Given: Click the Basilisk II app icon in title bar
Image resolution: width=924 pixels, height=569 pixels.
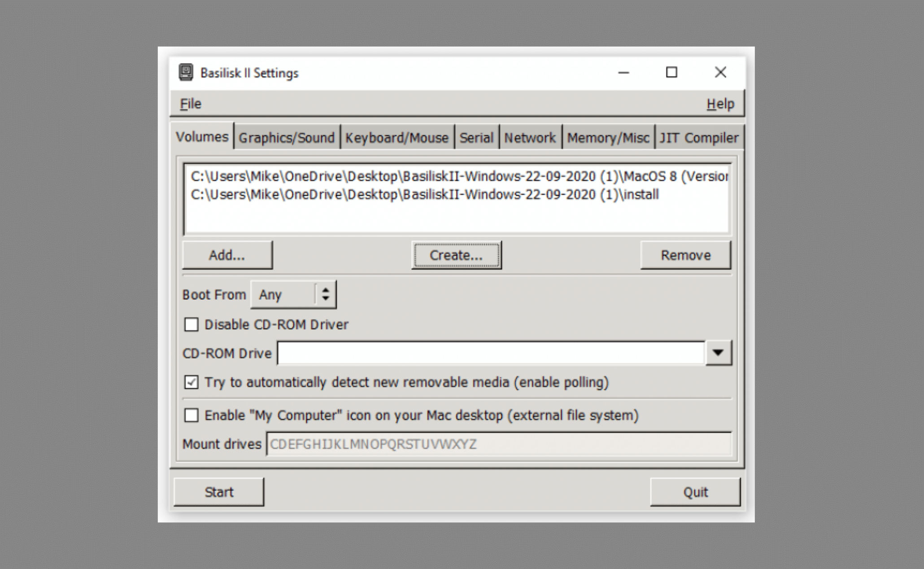Looking at the screenshot, I should point(186,72).
